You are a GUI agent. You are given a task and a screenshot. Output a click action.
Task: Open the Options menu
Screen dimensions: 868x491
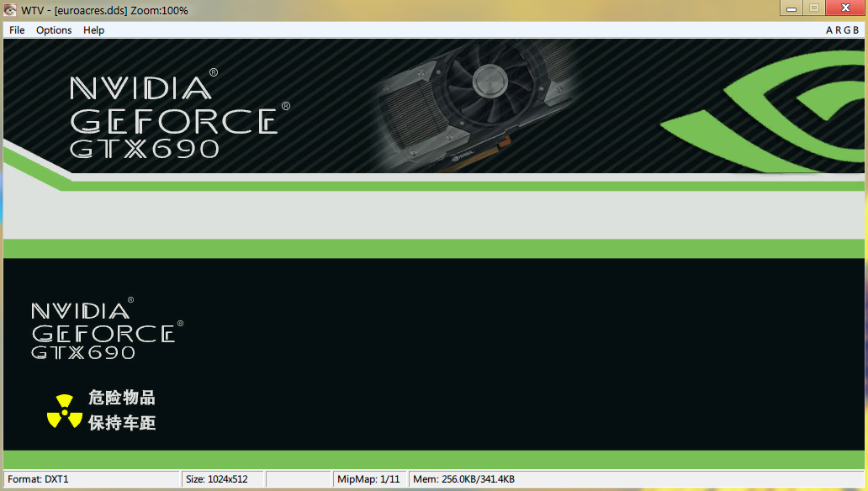point(54,30)
